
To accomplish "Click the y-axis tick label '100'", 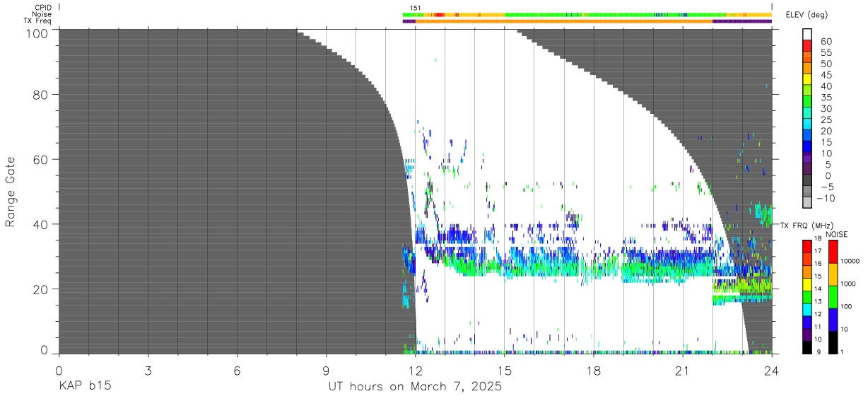I will [x=37, y=33].
